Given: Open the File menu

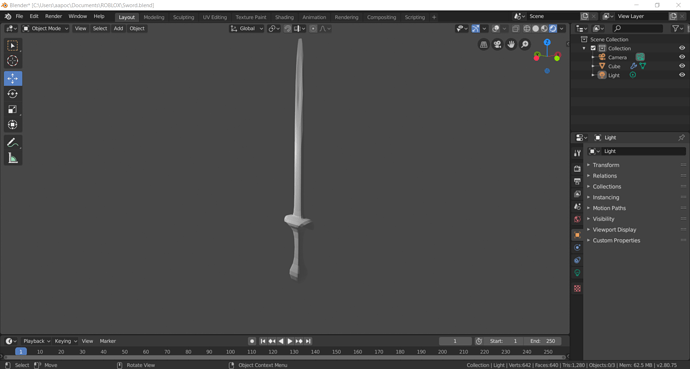Looking at the screenshot, I should (x=19, y=17).
